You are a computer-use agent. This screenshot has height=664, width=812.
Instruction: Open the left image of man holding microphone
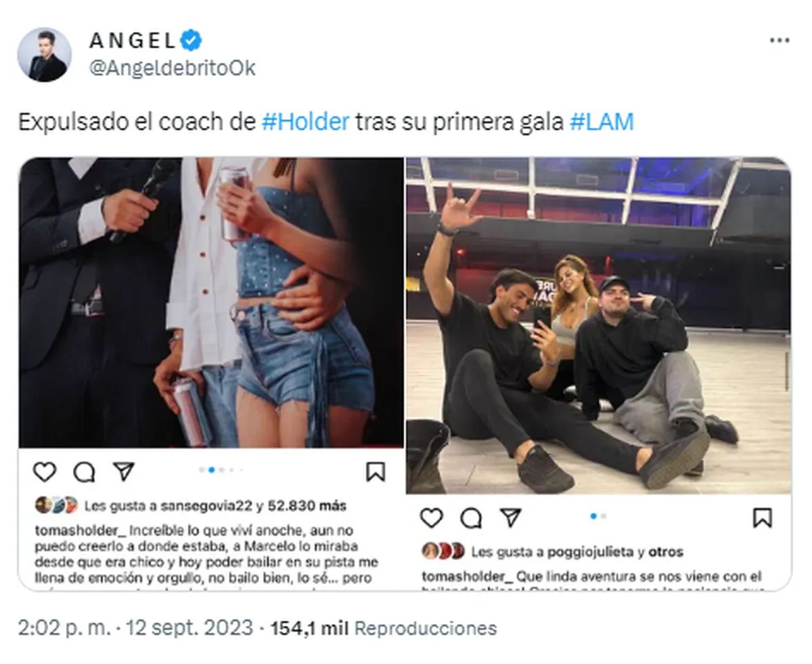(210, 302)
